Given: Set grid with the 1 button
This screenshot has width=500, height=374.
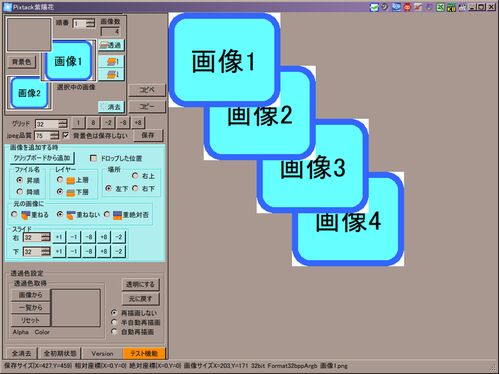Looking at the screenshot, I should click(78, 123).
